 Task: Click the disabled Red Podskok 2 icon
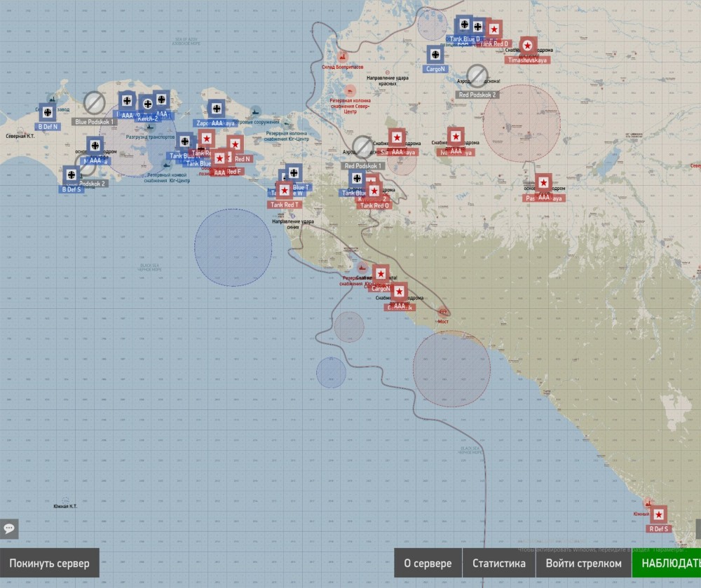[x=477, y=75]
